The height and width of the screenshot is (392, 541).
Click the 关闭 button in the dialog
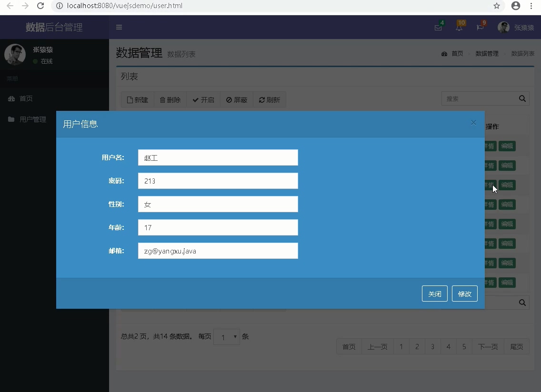(435, 294)
